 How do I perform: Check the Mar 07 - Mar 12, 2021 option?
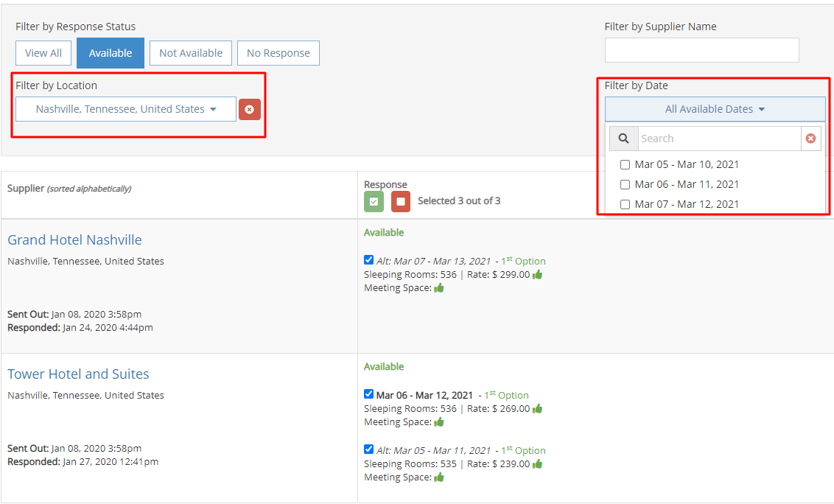click(625, 205)
